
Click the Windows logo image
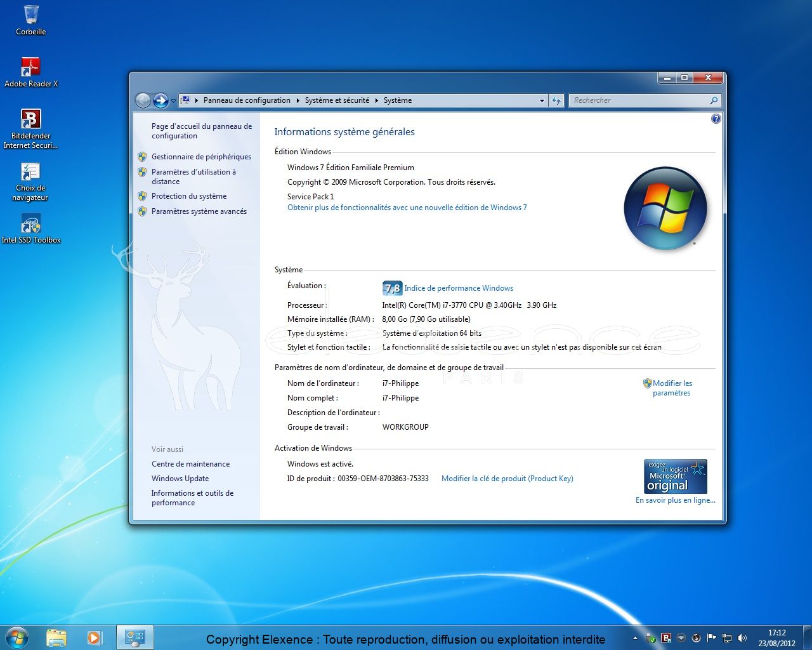click(665, 208)
